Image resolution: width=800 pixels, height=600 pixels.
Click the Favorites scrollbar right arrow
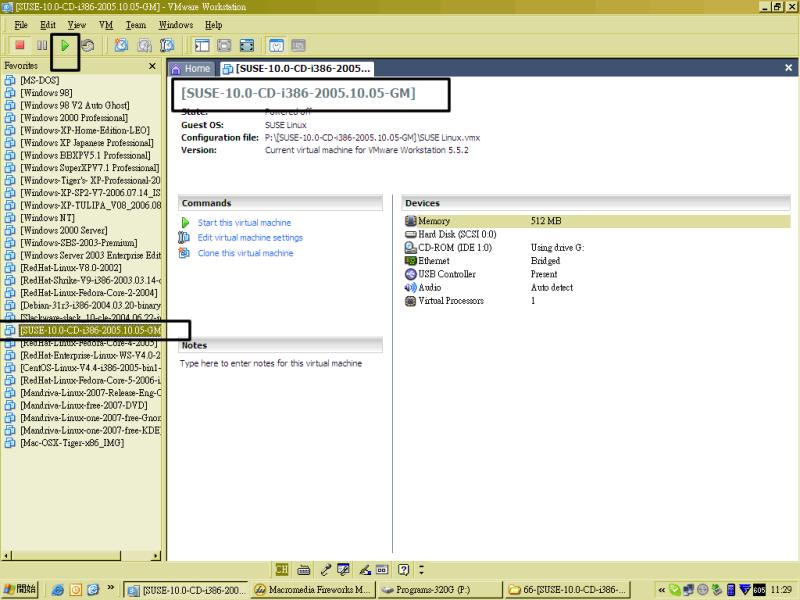pyautogui.click(x=156, y=556)
